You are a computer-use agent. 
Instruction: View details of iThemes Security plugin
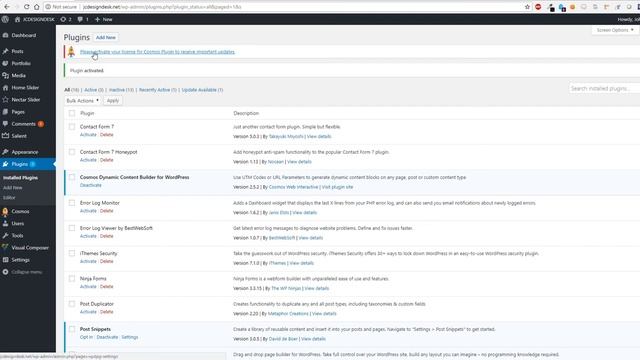(302, 263)
